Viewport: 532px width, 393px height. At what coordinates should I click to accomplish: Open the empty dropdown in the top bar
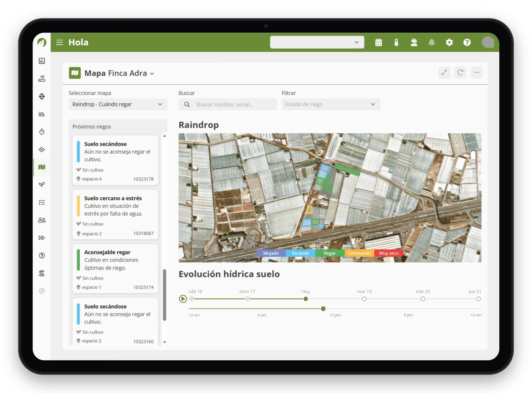point(317,42)
